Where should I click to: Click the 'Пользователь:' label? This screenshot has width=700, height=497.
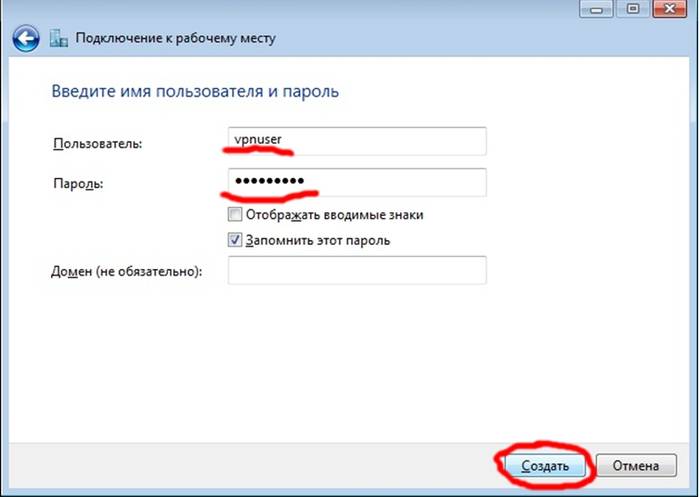(97, 144)
